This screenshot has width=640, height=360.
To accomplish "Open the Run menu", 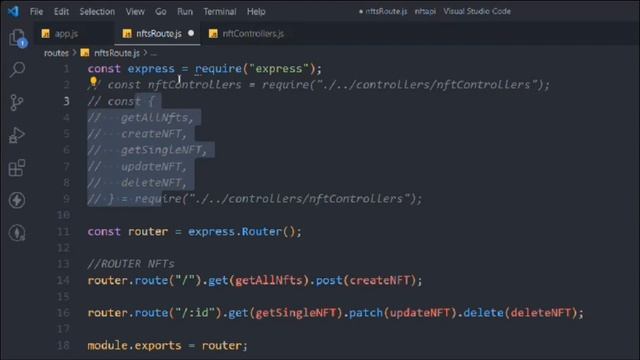I will coord(185,11).
